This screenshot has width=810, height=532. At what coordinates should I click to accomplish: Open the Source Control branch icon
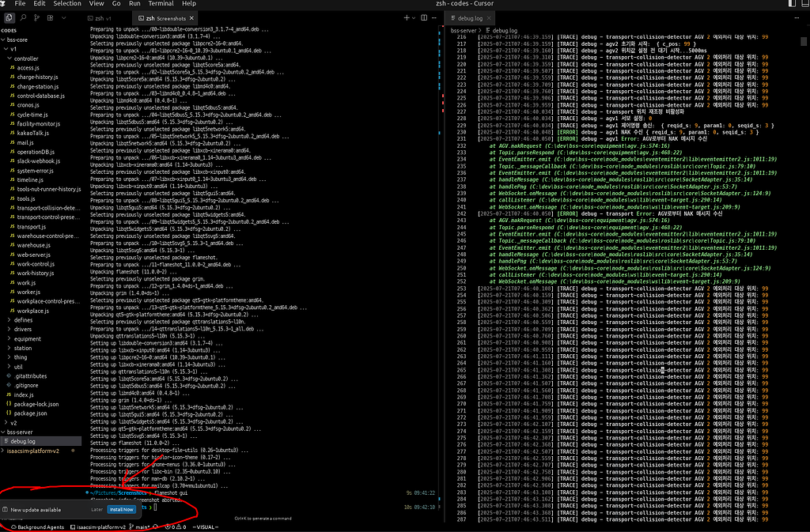click(37, 17)
